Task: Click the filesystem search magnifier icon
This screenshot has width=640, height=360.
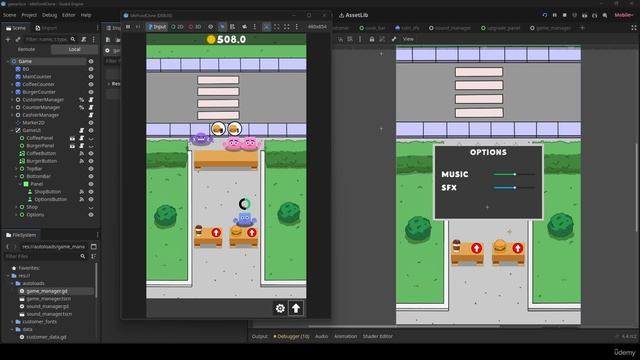Action: (83, 256)
